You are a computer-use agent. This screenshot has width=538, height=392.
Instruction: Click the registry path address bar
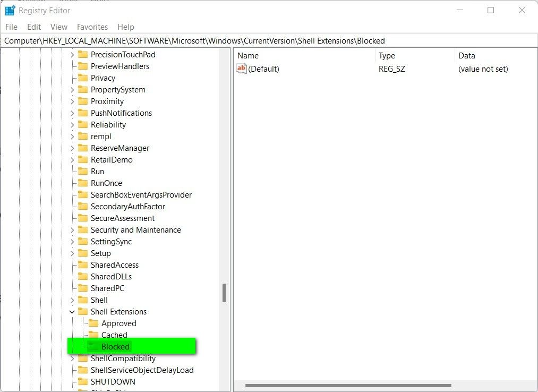(x=269, y=40)
